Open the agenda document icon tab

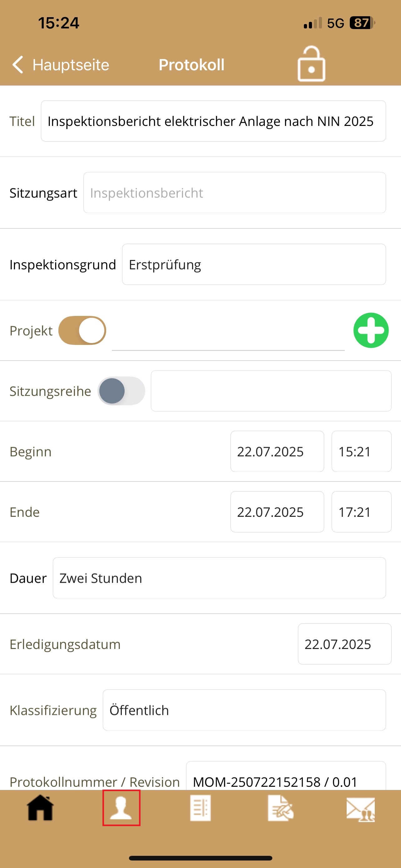coord(200,808)
